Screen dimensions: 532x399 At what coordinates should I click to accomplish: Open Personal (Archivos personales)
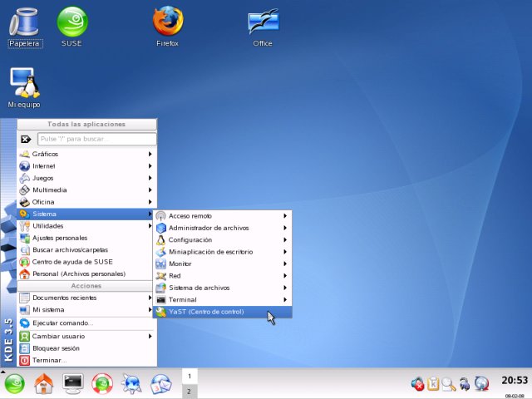click(86, 273)
